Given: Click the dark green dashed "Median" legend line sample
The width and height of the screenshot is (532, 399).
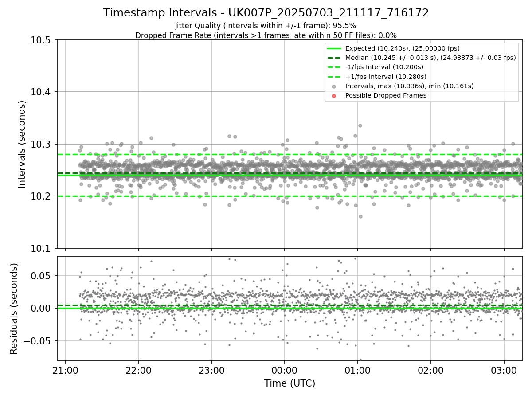Looking at the screenshot, I should tap(334, 58).
